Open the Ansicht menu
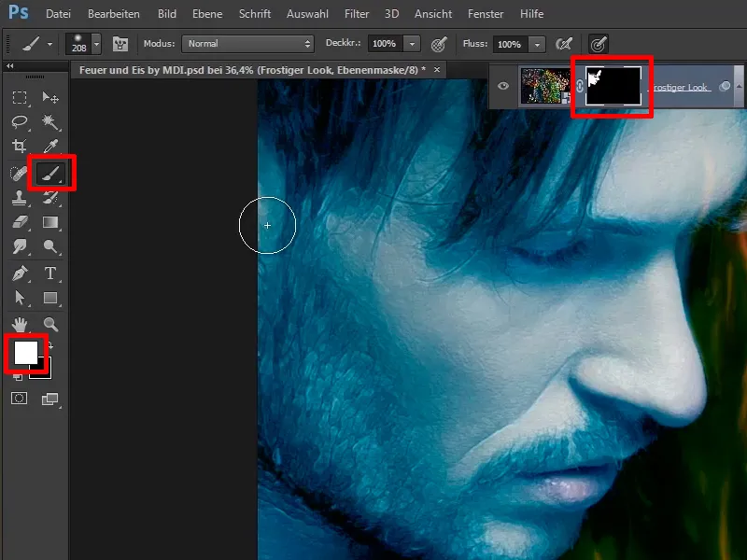The width and height of the screenshot is (747, 560). coord(433,14)
